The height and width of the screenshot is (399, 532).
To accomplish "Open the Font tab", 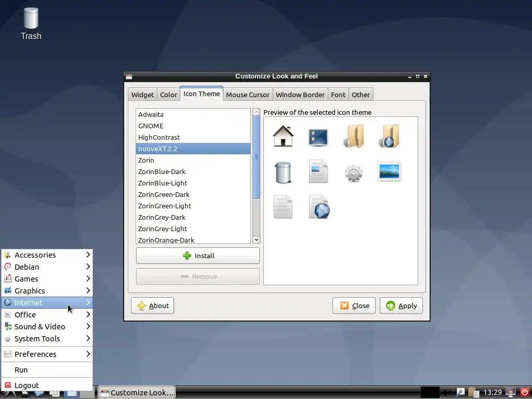I will [338, 95].
